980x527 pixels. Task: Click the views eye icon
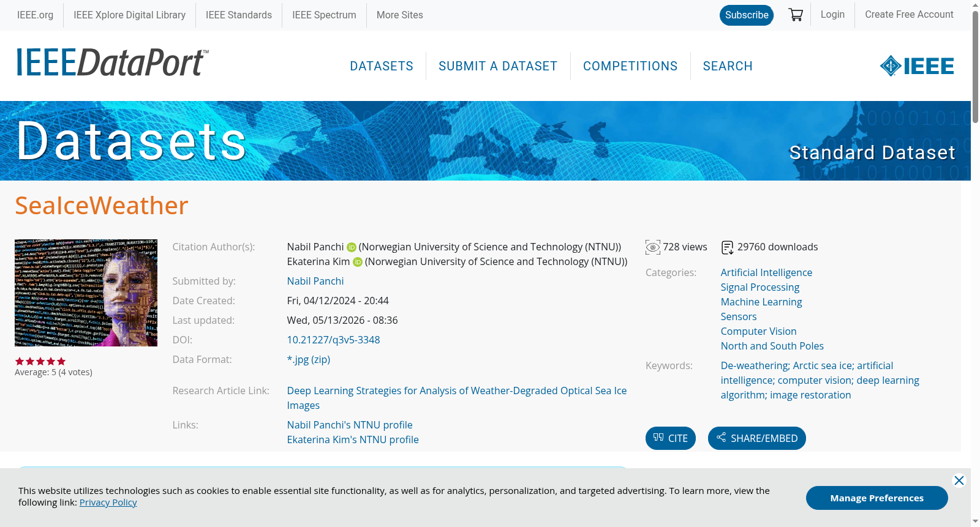[x=653, y=247]
